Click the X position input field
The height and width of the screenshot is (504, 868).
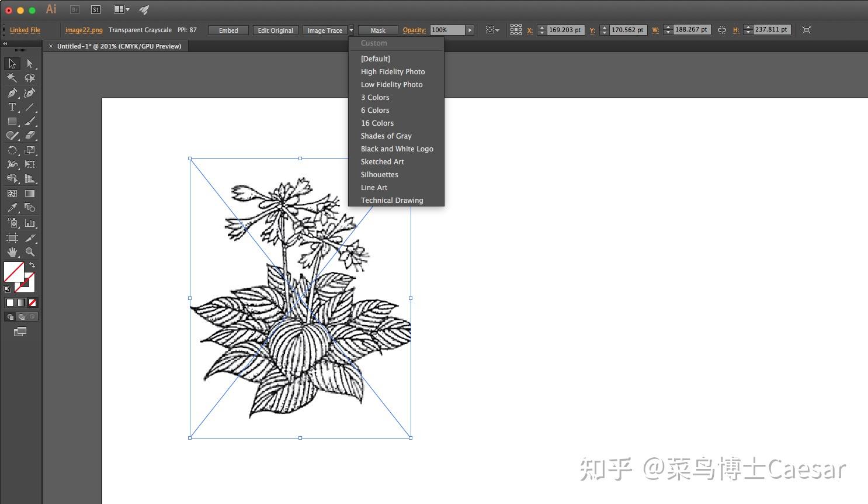pos(565,30)
